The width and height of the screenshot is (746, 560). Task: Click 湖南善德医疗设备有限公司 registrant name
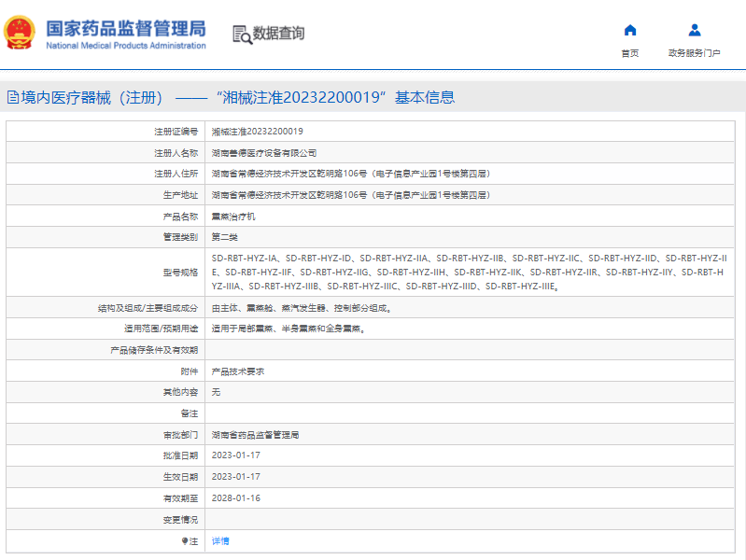[x=264, y=153]
